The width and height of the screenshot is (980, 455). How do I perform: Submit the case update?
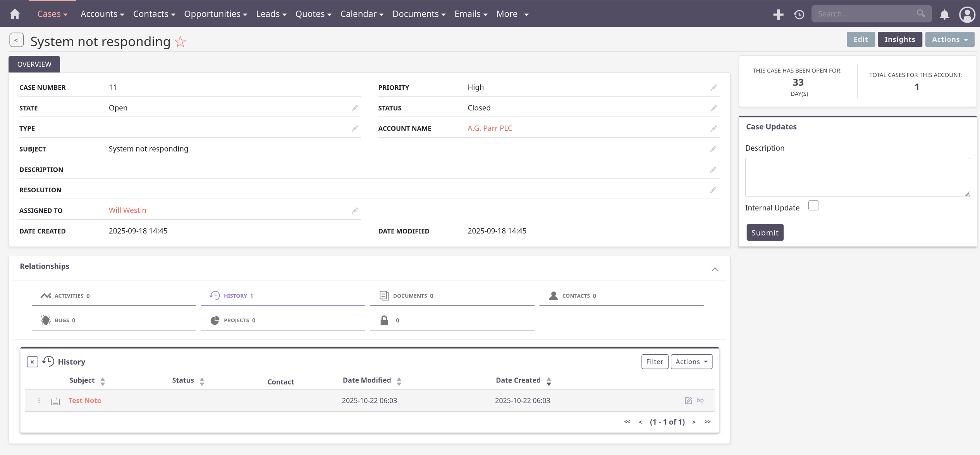765,233
